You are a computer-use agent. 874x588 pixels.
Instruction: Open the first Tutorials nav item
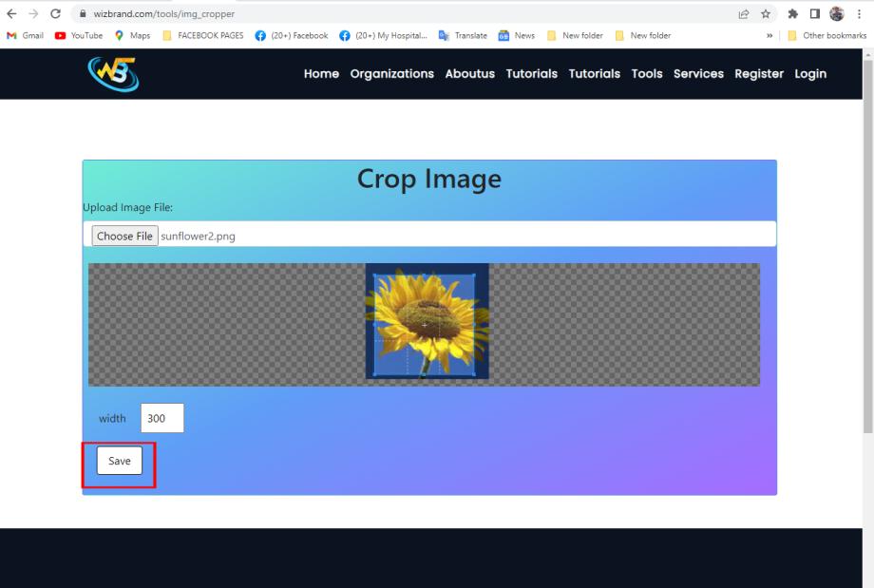tap(531, 73)
